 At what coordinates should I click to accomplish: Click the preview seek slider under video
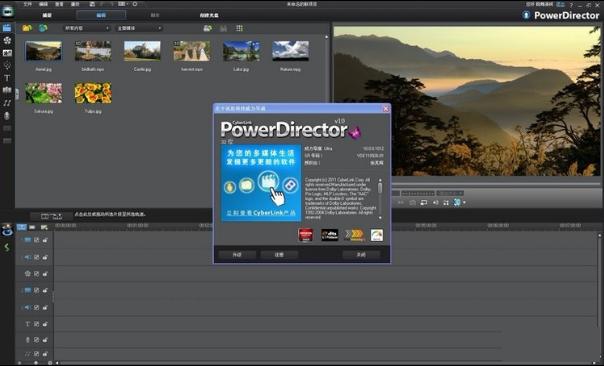point(466,185)
